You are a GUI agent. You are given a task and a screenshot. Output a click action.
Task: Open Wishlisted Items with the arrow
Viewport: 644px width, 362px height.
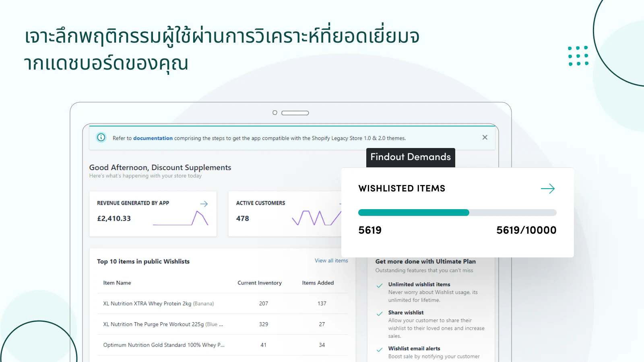click(x=548, y=189)
